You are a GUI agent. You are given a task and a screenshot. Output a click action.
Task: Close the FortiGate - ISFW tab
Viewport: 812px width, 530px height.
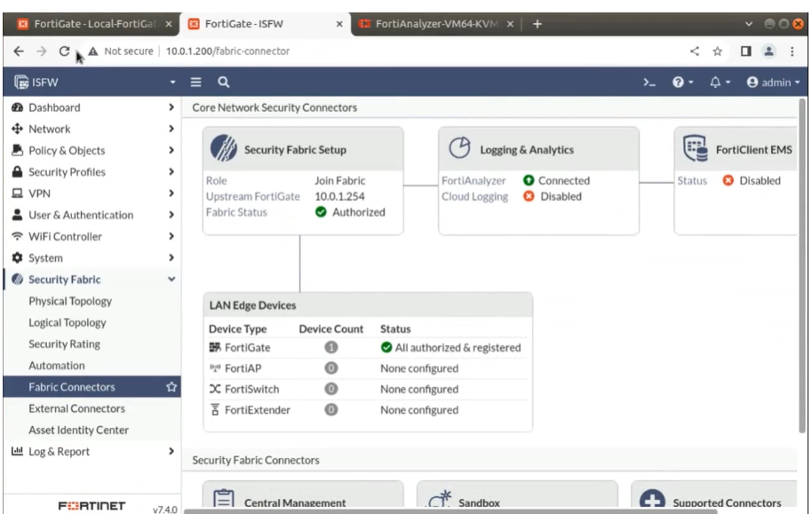tap(339, 24)
